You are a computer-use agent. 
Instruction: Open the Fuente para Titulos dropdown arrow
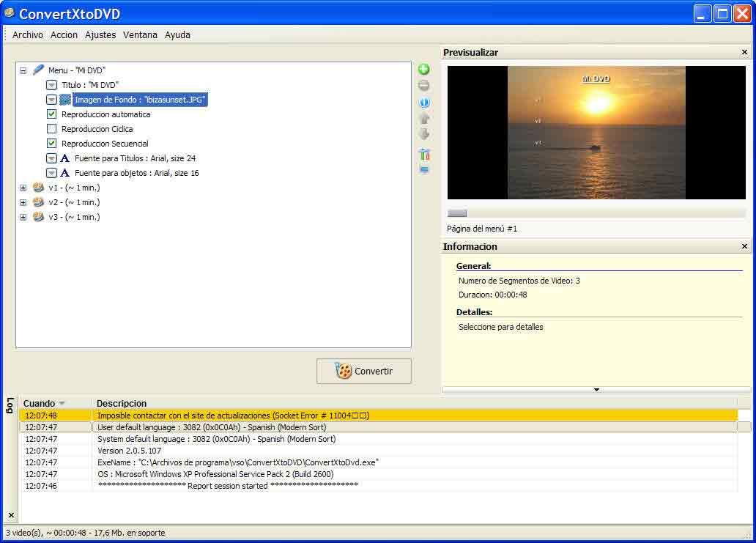pos(51,158)
